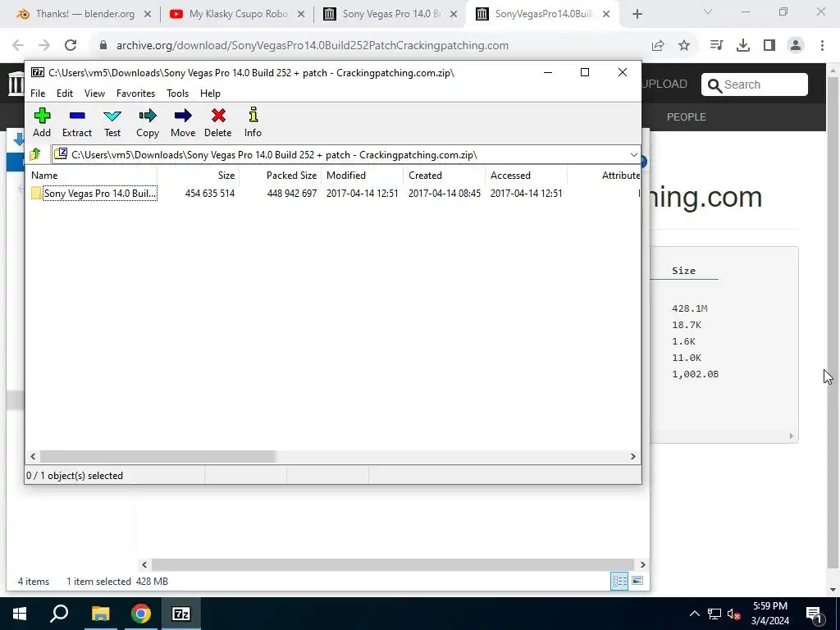Select the Copy toolbar icon in 7-Zip

coord(148,123)
